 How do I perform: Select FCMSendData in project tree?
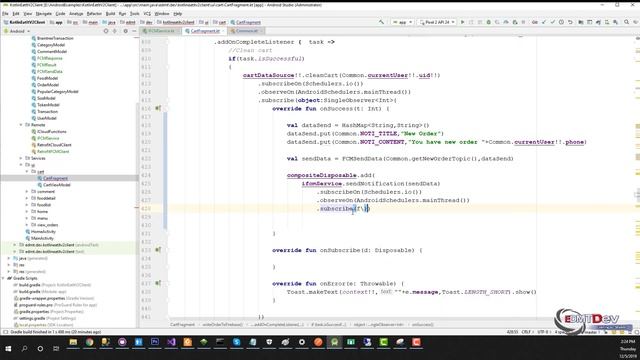pos(50,71)
